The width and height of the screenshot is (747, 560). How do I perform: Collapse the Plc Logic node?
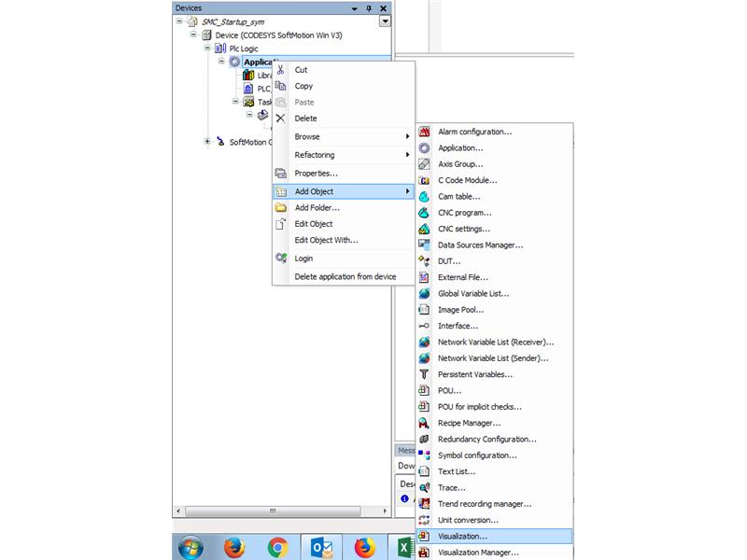(207, 48)
